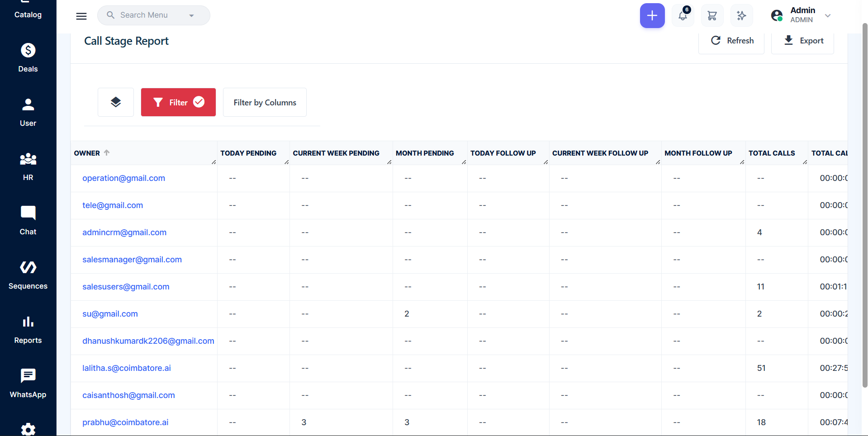
Task: Click the Call Stage Report title
Action: (x=126, y=41)
